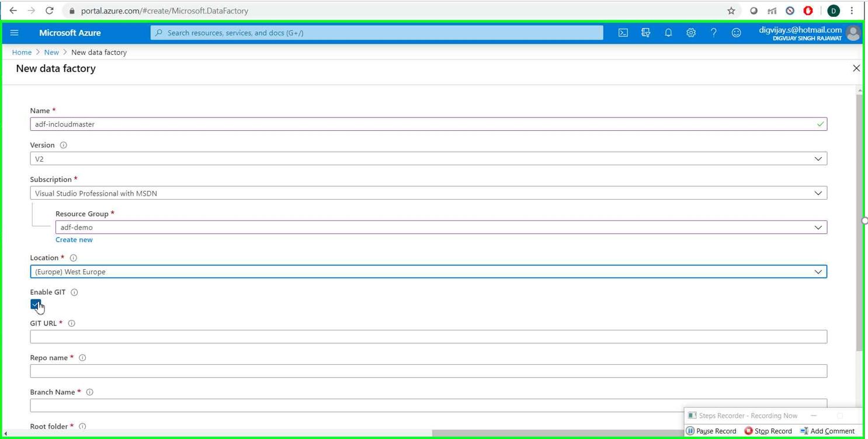Click the New data factory breadcrumb text

pyautogui.click(x=99, y=52)
